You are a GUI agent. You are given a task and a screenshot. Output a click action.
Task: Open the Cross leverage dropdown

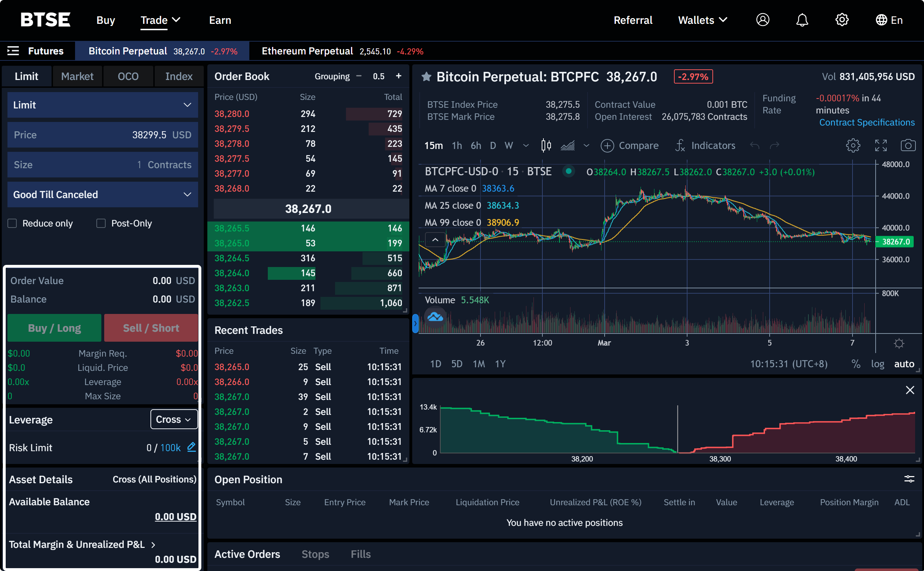tap(174, 419)
